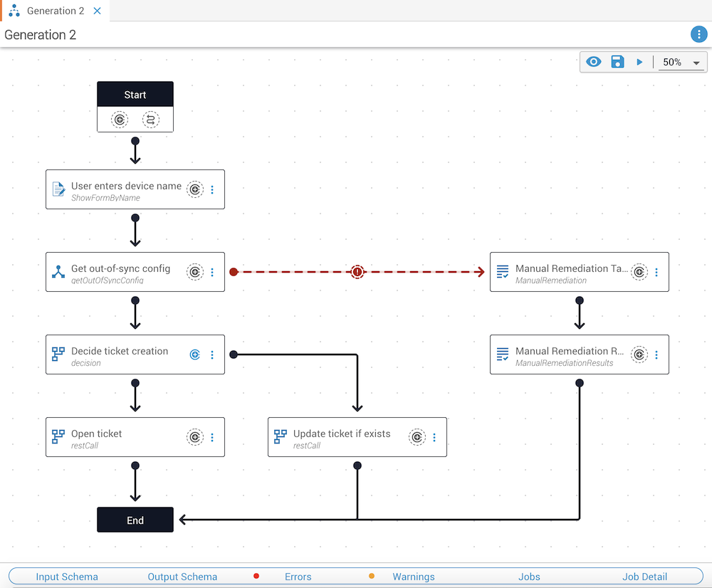Click the left circular icon under Start
Viewport: 712px width, 588px height.
(x=120, y=120)
